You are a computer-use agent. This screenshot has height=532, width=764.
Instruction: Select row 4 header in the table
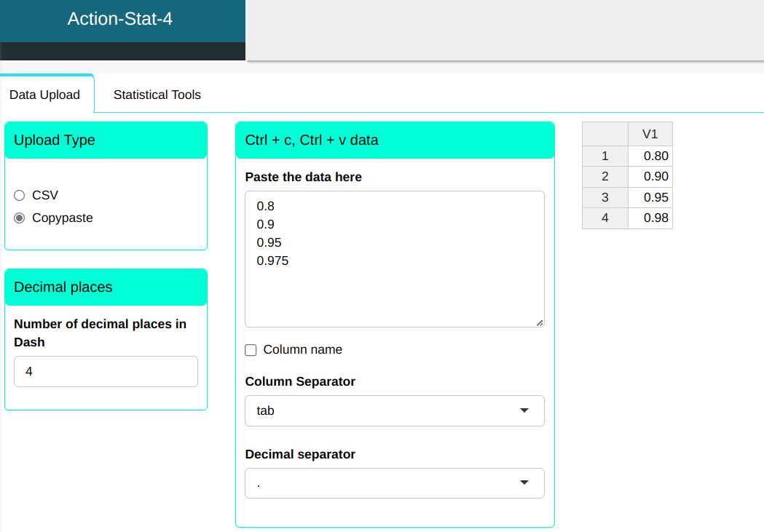tap(604, 218)
